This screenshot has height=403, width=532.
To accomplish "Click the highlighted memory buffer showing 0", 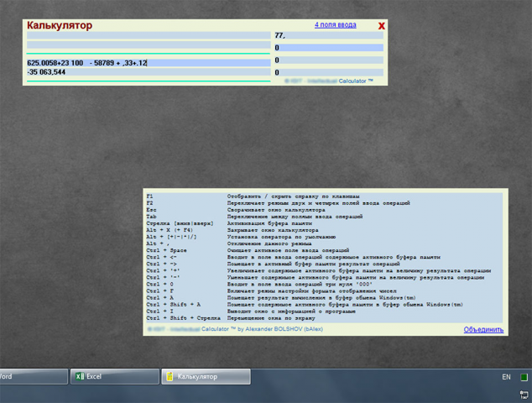I will point(329,48).
